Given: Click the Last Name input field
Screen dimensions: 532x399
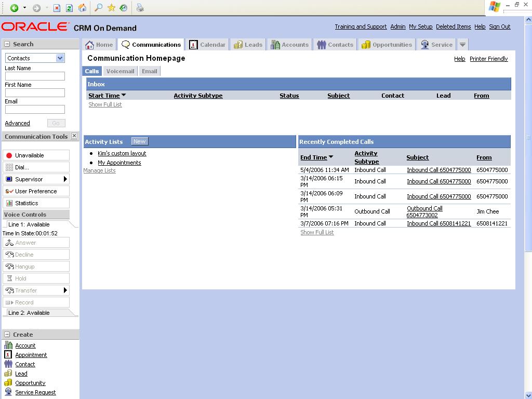Looking at the screenshot, I should tap(35, 76).
